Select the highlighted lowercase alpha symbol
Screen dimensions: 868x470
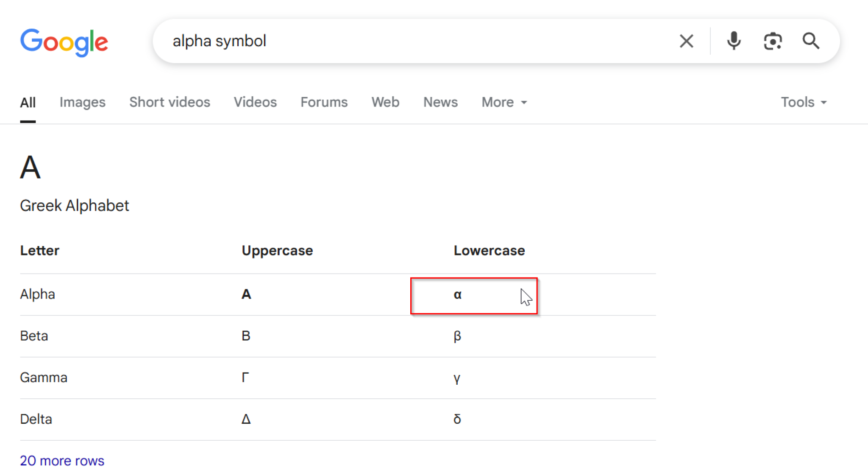click(457, 295)
